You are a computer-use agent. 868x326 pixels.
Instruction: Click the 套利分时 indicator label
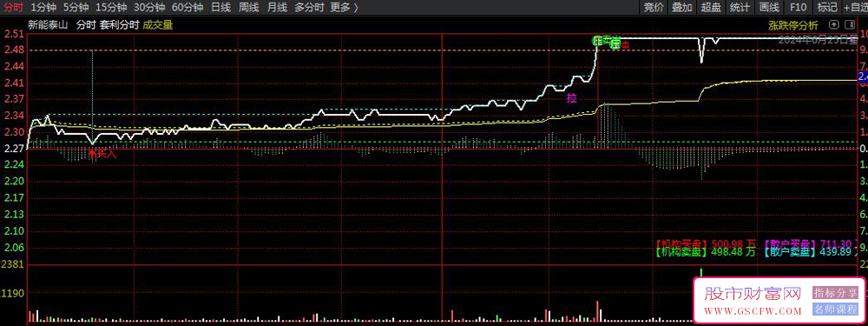pos(119,24)
